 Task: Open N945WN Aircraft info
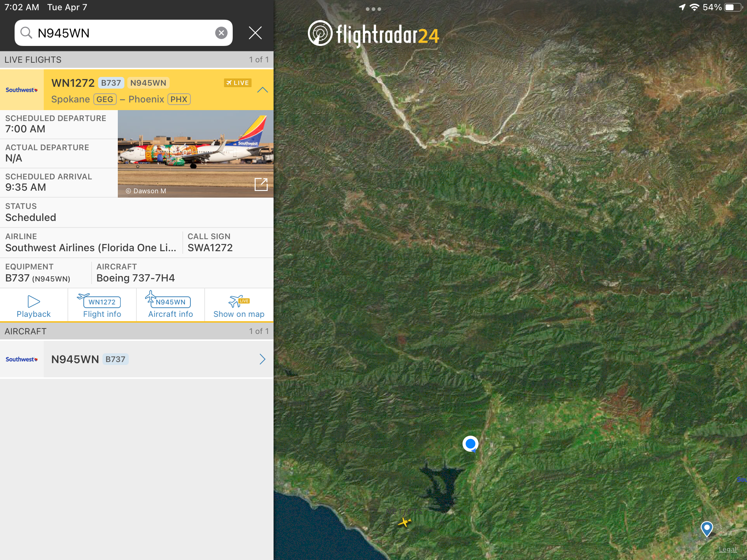(170, 306)
